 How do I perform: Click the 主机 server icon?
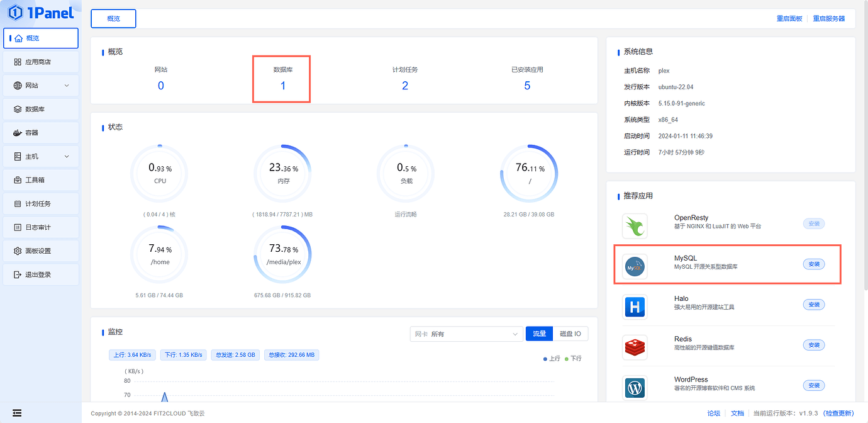[18, 156]
